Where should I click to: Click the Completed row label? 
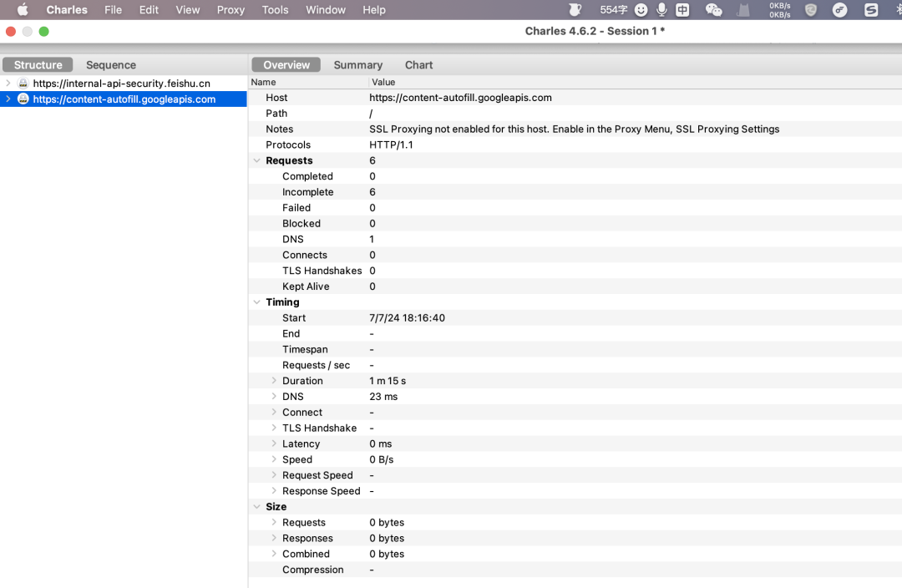tap(307, 176)
